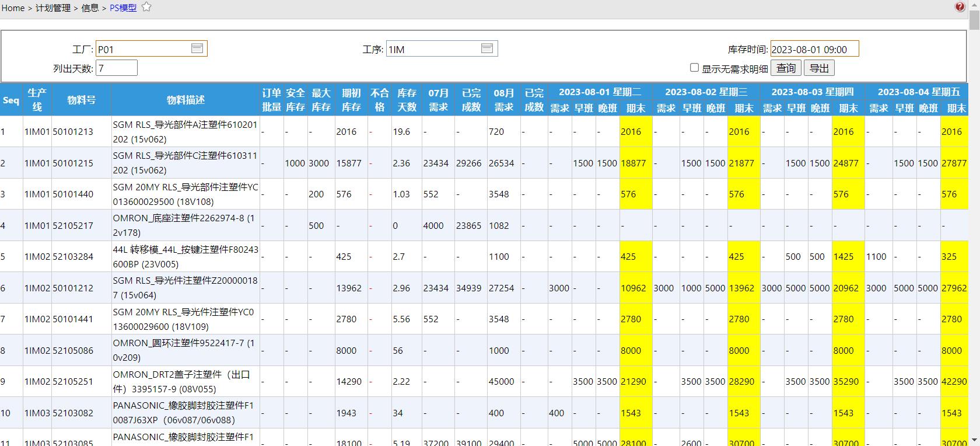Focus the 工序 input containing 1IM
Screen dimensions: 980x446
click(x=442, y=48)
